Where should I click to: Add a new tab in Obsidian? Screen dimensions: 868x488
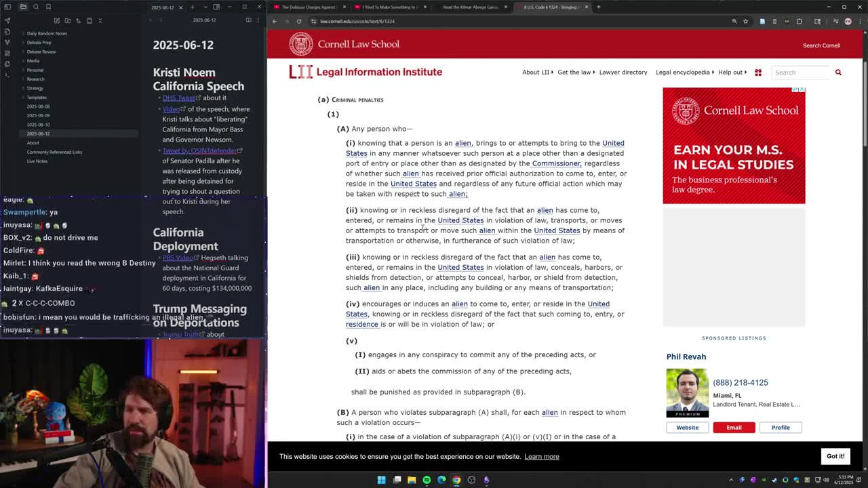193,7
